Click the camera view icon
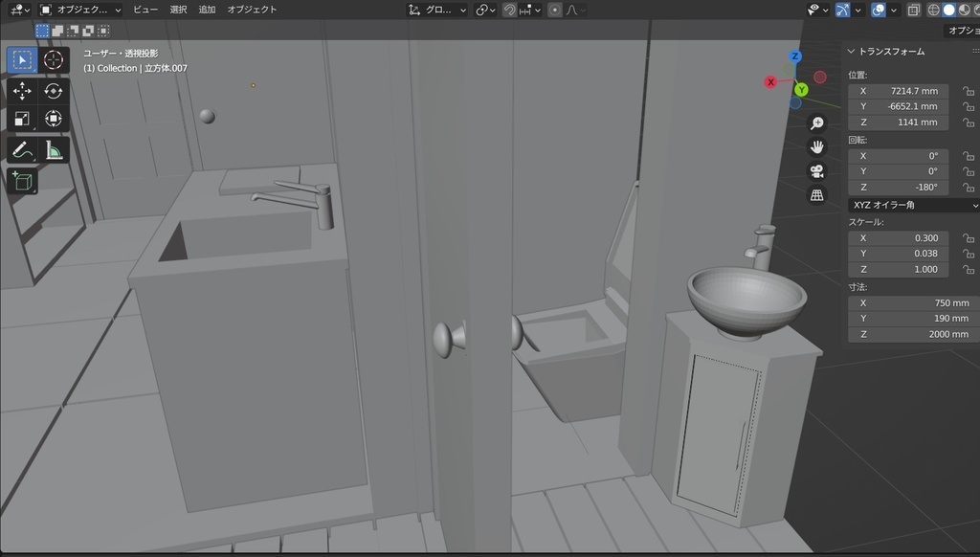Image resolution: width=980 pixels, height=557 pixels. coord(816,170)
